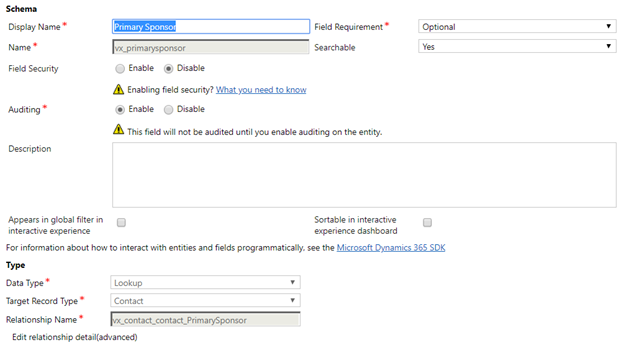Click the Name field vx_primarysponsor
This screenshot has height=363, width=624.
point(211,47)
